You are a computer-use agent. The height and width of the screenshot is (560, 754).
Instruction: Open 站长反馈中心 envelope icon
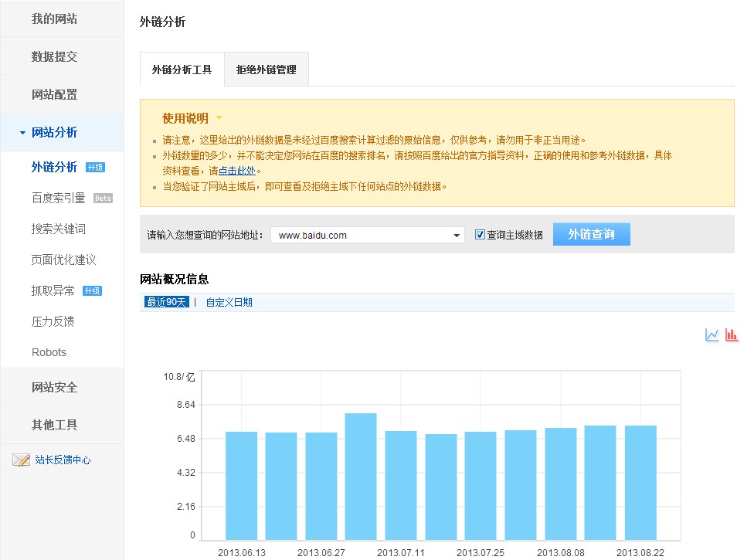[21, 460]
